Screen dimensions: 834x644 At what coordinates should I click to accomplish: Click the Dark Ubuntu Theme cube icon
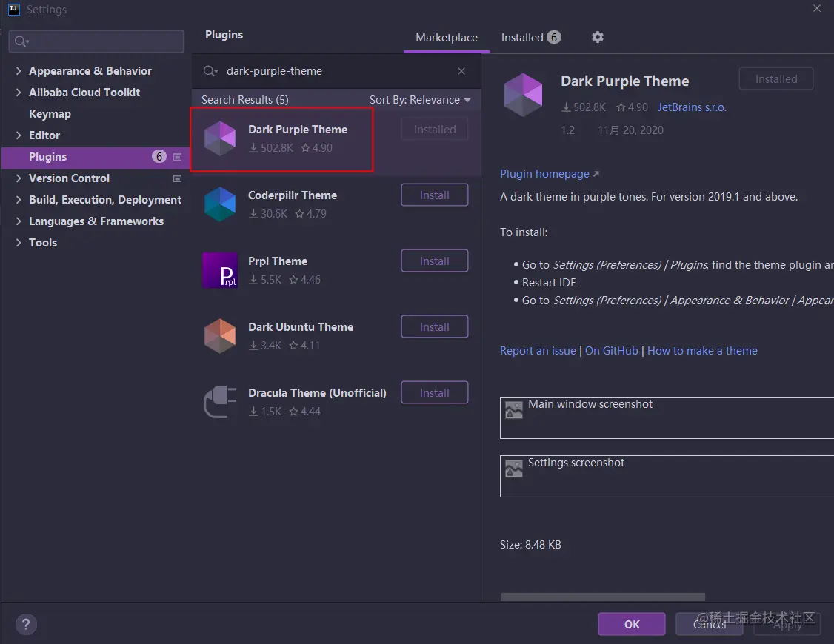click(x=220, y=336)
